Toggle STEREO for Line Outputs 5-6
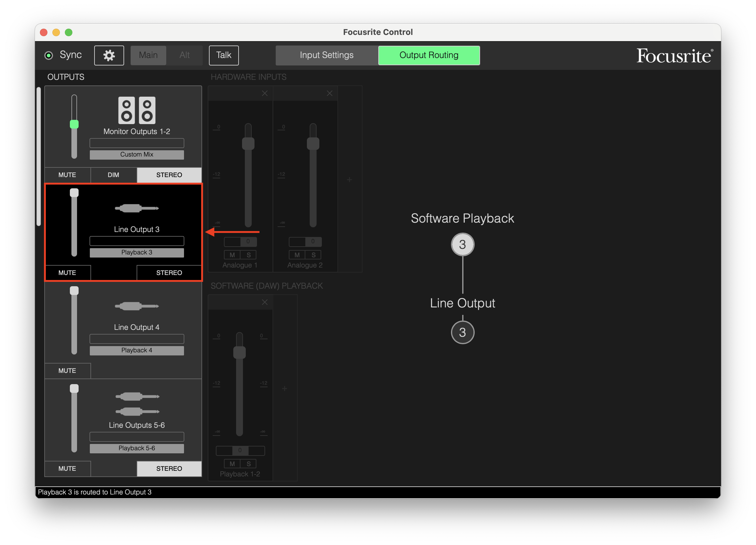 169,469
